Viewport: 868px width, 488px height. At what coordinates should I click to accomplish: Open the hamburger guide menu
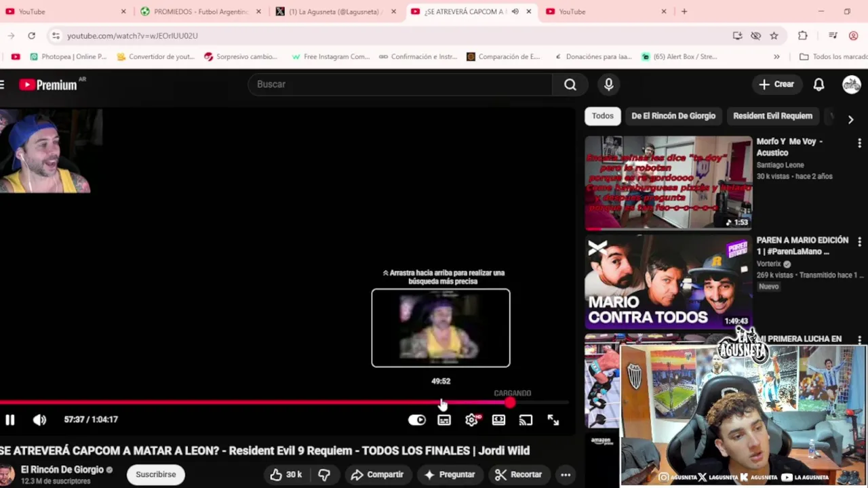click(3, 84)
